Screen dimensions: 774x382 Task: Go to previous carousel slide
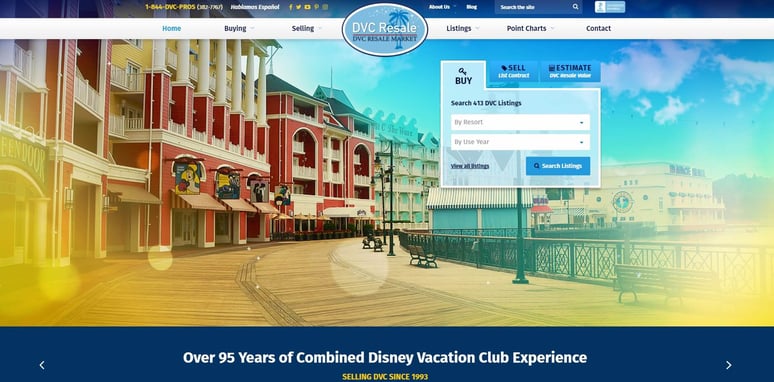42,365
